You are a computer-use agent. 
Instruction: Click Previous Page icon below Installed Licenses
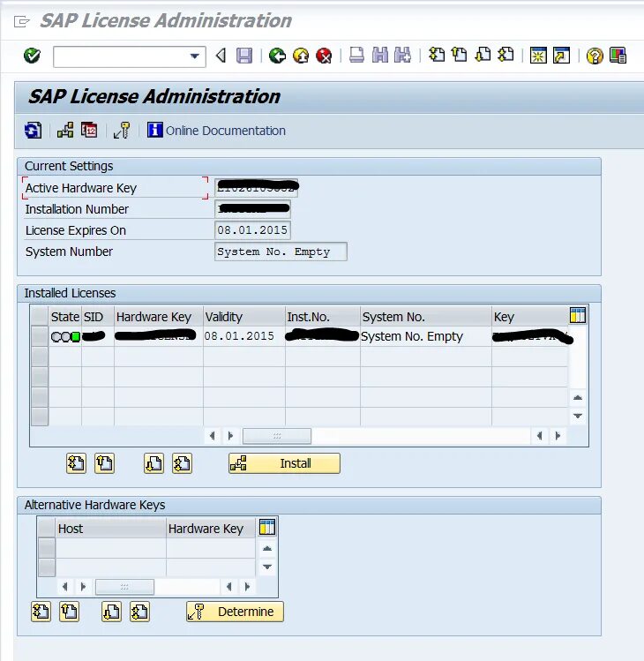[104, 463]
